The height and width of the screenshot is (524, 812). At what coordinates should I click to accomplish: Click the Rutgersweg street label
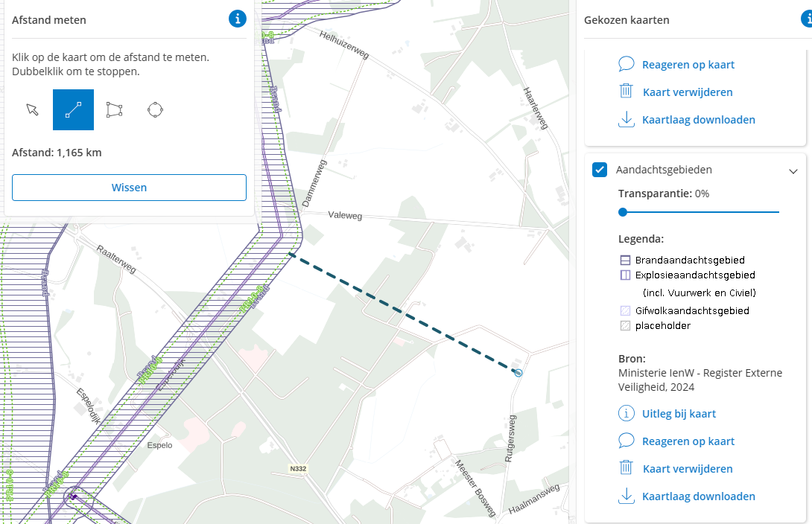pos(510,438)
